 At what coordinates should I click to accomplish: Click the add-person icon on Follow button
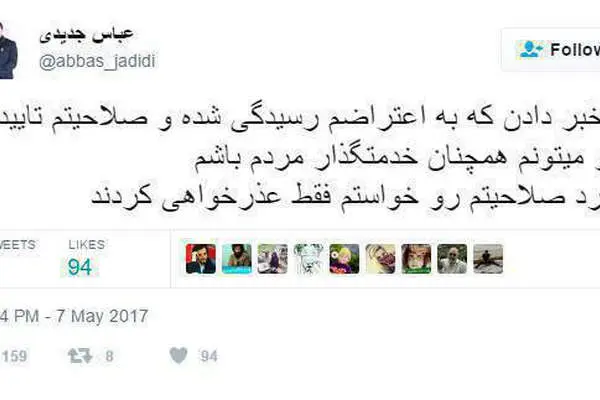tap(530, 49)
